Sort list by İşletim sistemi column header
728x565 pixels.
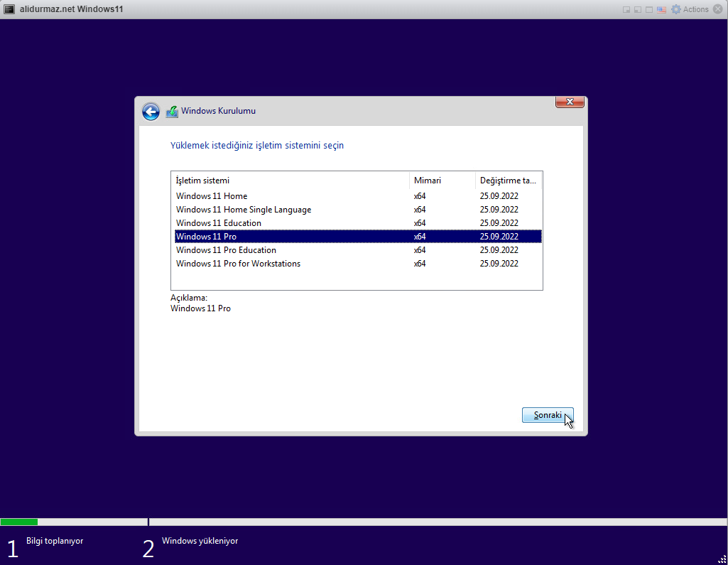pos(202,180)
